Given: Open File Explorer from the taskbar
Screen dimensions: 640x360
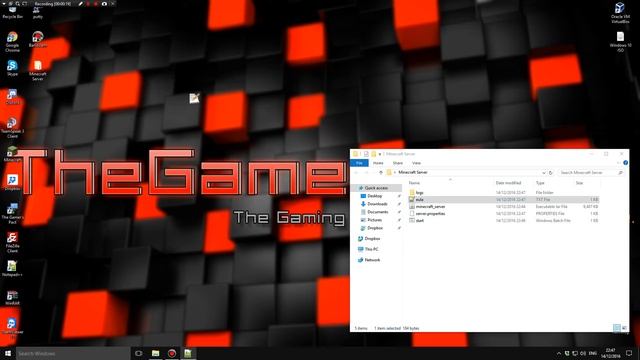Looking at the screenshot, I should tap(156, 353).
